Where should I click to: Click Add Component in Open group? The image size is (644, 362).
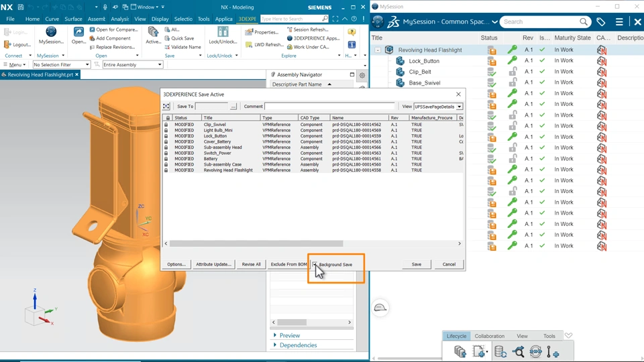pos(109,38)
